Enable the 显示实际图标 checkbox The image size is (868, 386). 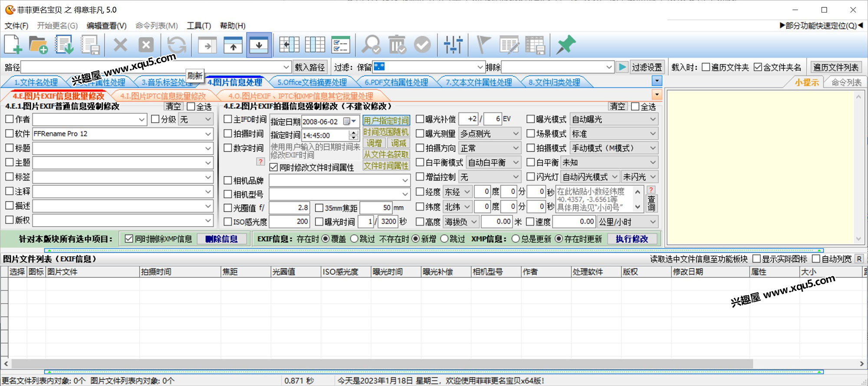click(756, 259)
